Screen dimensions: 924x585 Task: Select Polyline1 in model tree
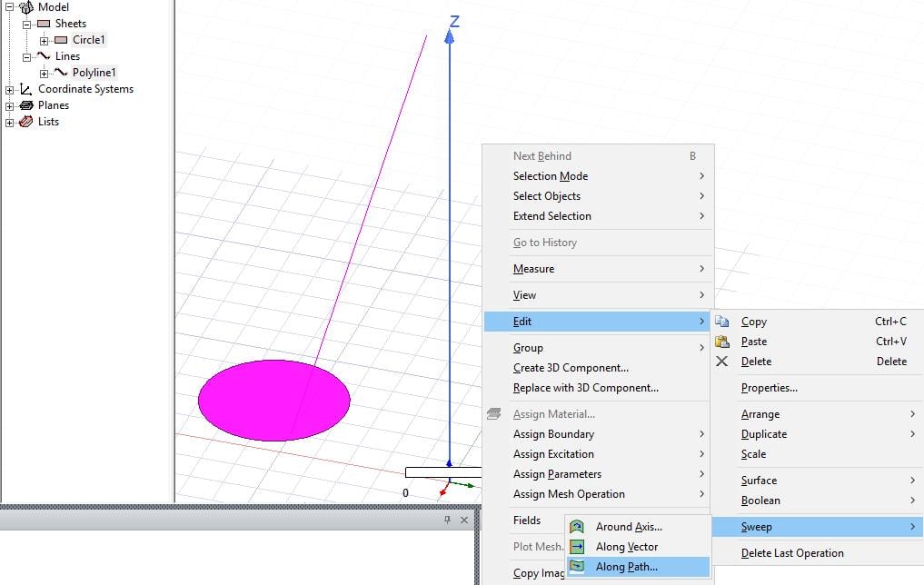(x=94, y=73)
